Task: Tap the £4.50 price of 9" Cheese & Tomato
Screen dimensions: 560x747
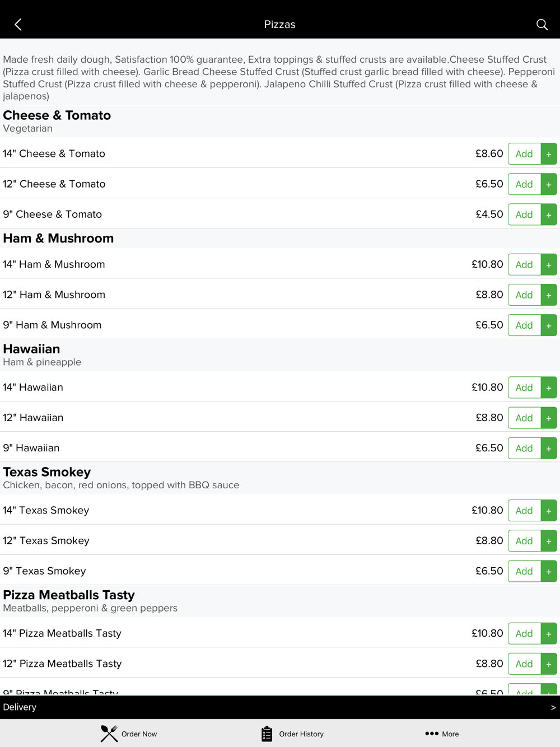Action: pyautogui.click(x=489, y=214)
